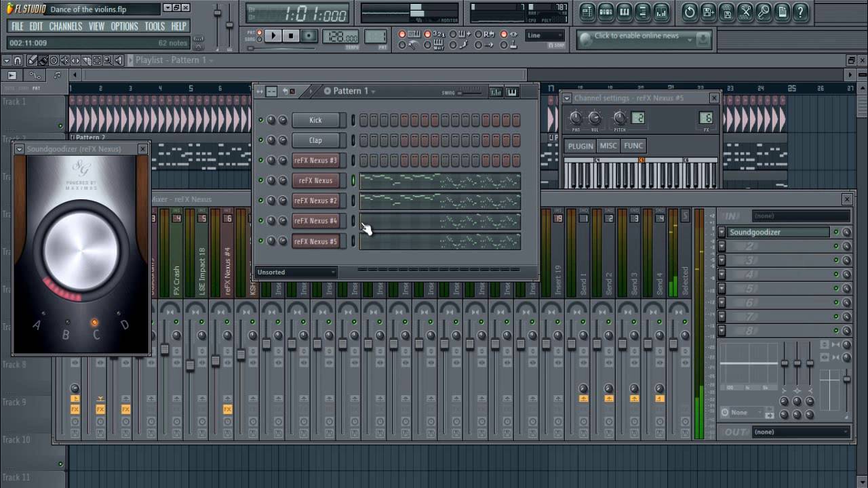Open the OPTIONS menu

pyautogui.click(x=124, y=26)
